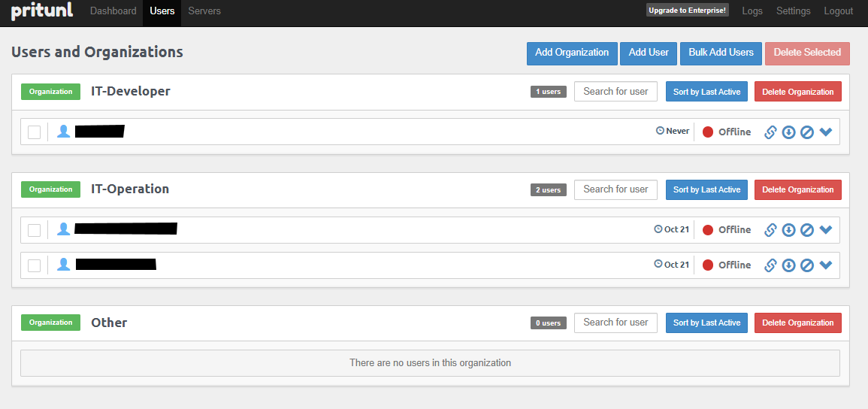868x409 pixels.
Task: Click the red Offline status indicator for IT-Developer user
Action: point(708,132)
